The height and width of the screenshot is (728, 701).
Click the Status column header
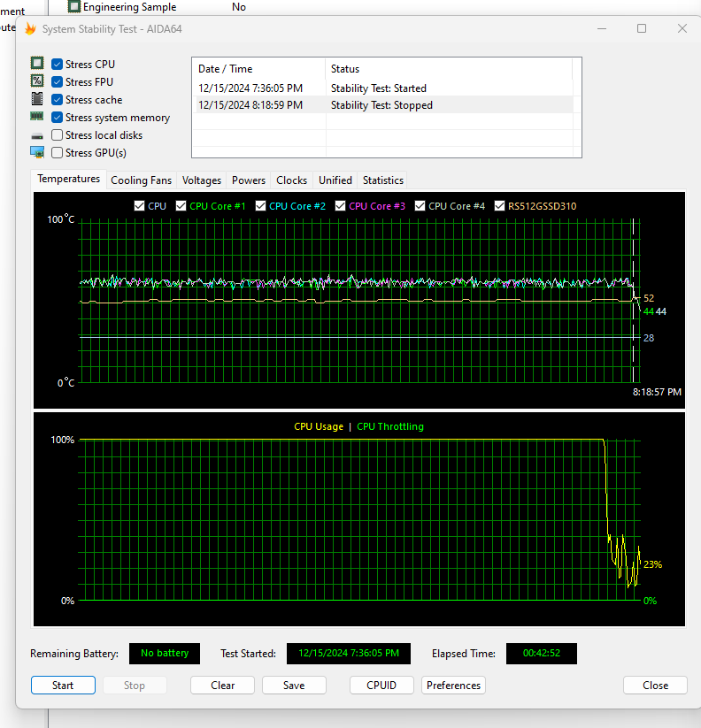pyautogui.click(x=449, y=69)
